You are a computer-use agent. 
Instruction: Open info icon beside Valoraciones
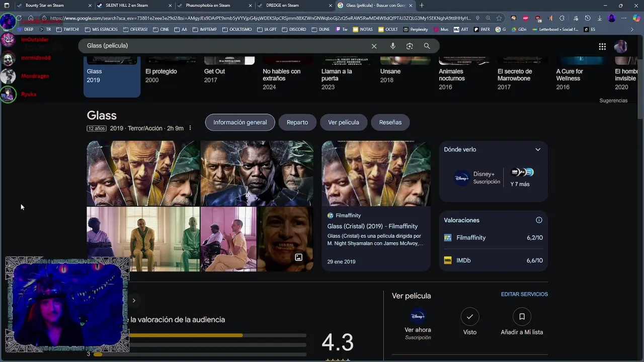pyautogui.click(x=539, y=220)
